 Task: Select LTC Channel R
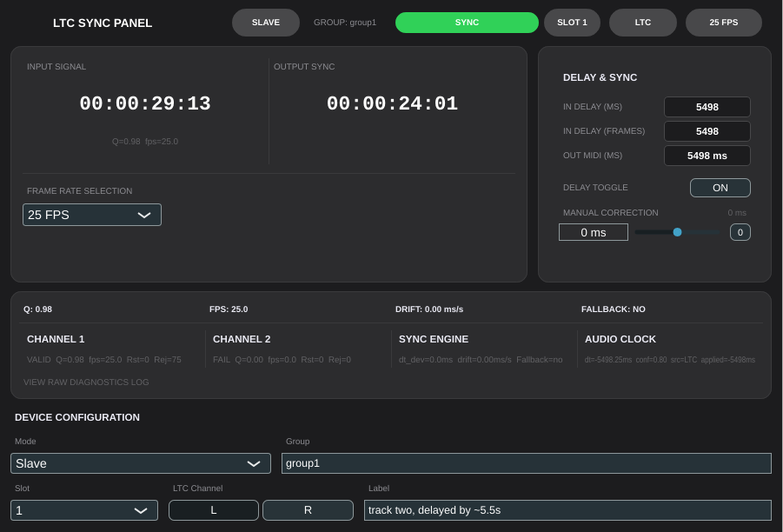point(309,510)
